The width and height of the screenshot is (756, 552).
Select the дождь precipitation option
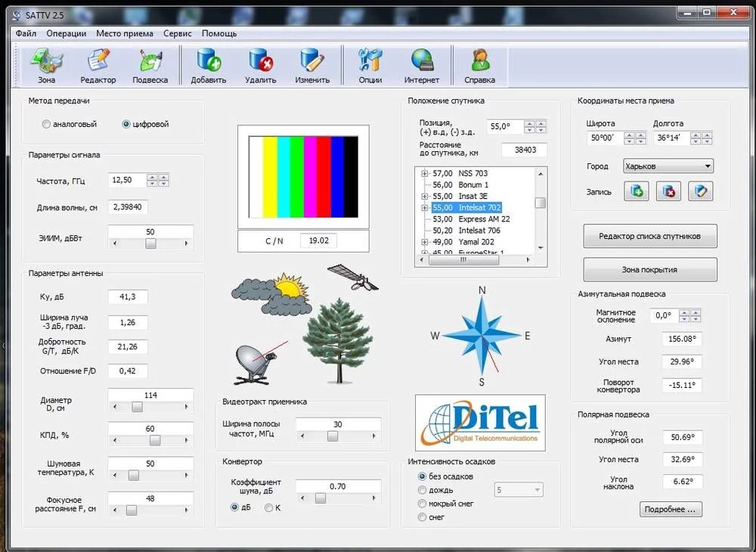(x=422, y=490)
